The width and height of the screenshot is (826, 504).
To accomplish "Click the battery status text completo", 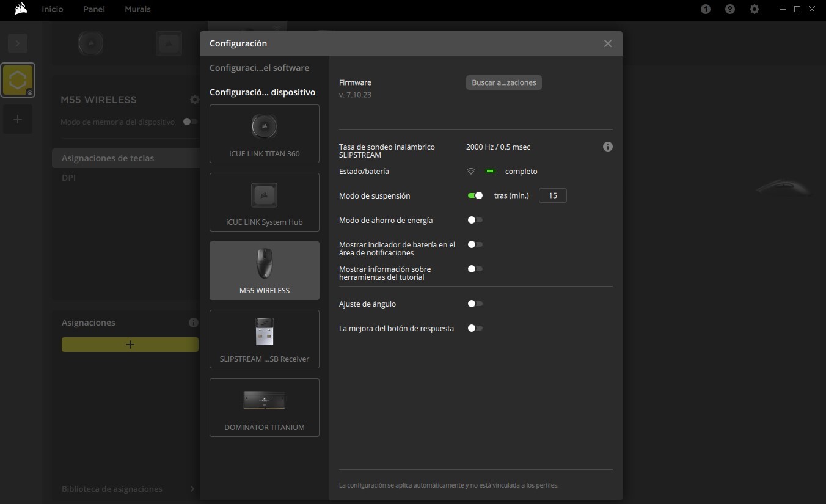I will [x=521, y=172].
